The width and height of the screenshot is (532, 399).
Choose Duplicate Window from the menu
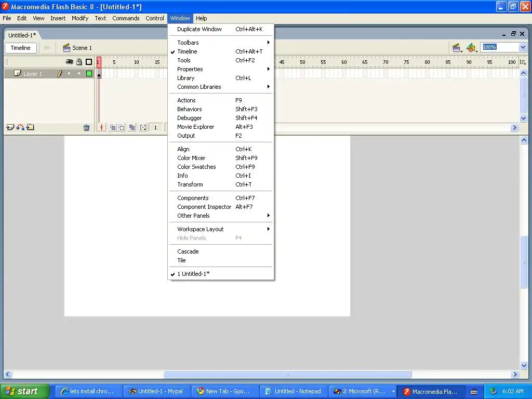click(220, 29)
